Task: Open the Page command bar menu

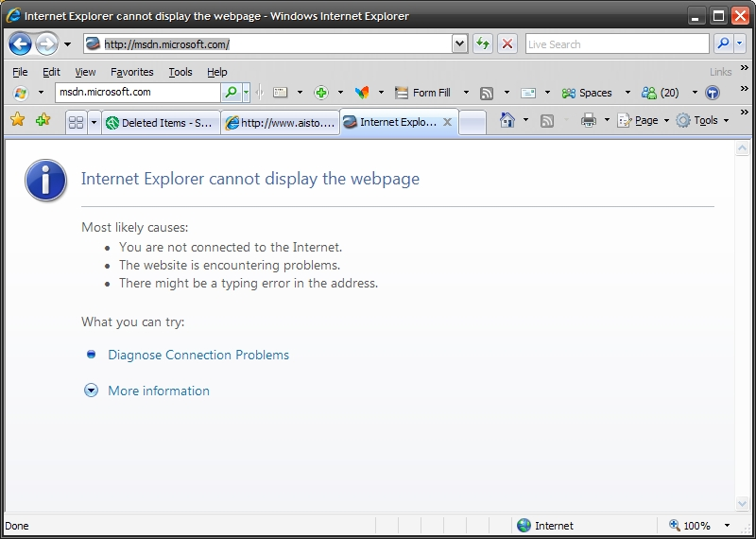Action: [644, 120]
